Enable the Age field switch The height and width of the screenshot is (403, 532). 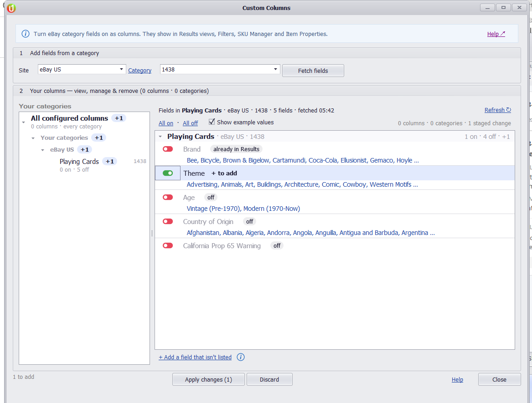click(168, 197)
